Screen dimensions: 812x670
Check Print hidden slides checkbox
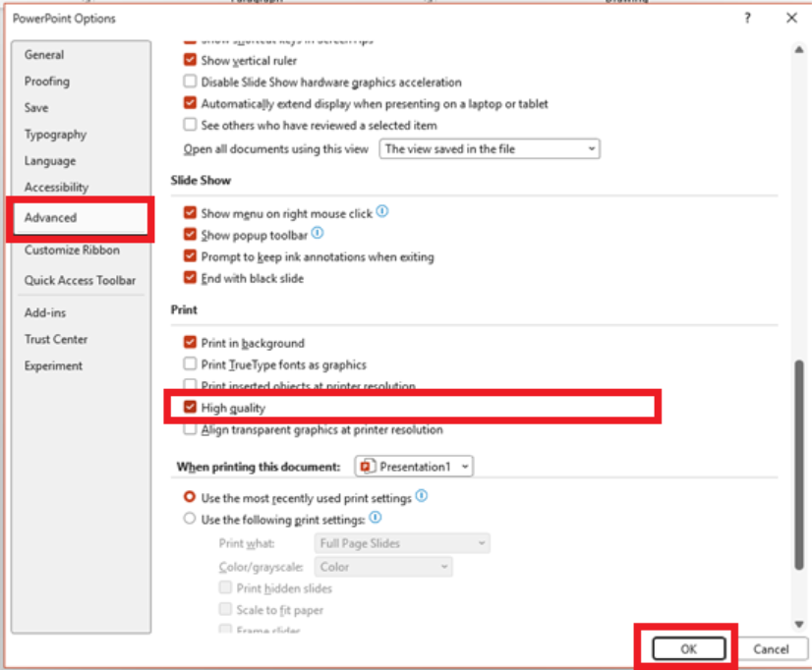pyautogui.click(x=225, y=587)
